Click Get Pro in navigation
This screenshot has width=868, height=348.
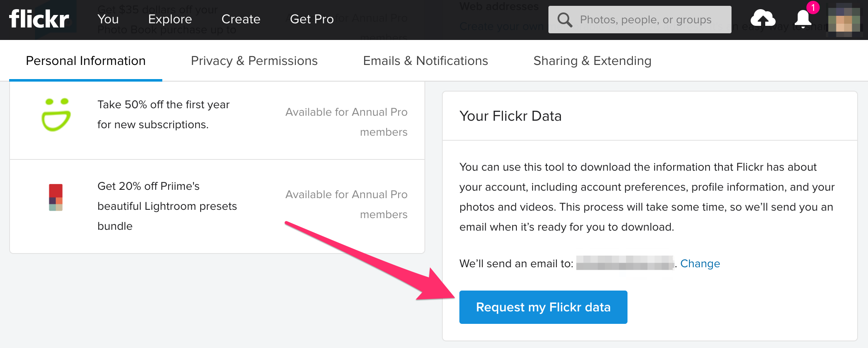312,19
